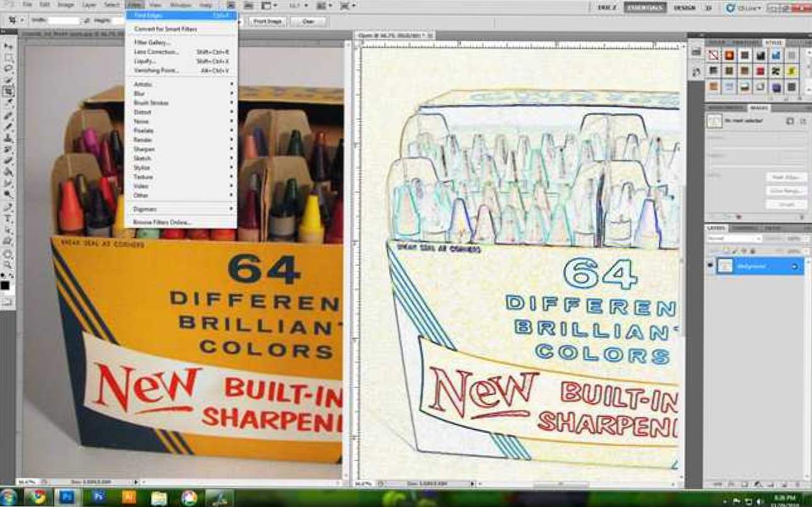Select the Eyedropper tool

8,103
